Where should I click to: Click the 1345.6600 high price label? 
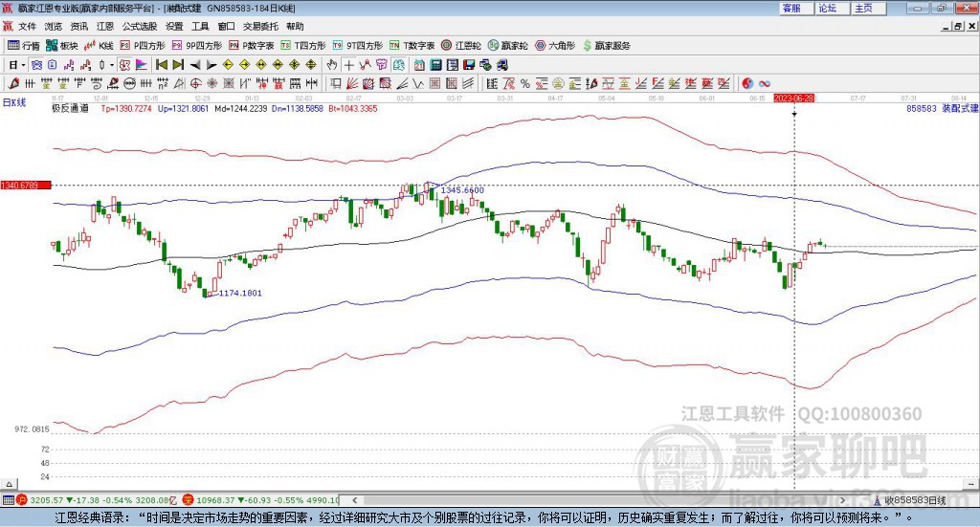[x=462, y=189]
